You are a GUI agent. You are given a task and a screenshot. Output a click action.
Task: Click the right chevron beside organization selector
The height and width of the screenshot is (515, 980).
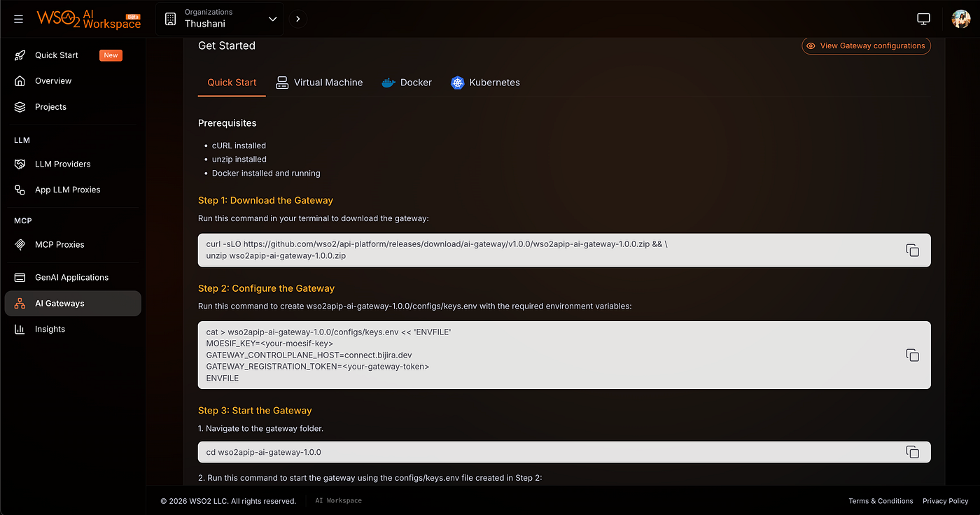(x=297, y=19)
